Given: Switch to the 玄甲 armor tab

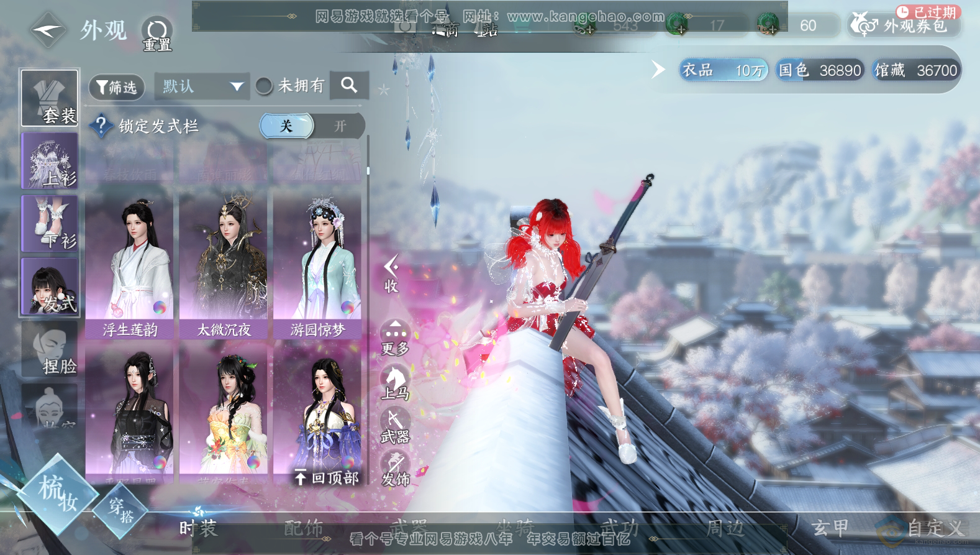Looking at the screenshot, I should 830,528.
